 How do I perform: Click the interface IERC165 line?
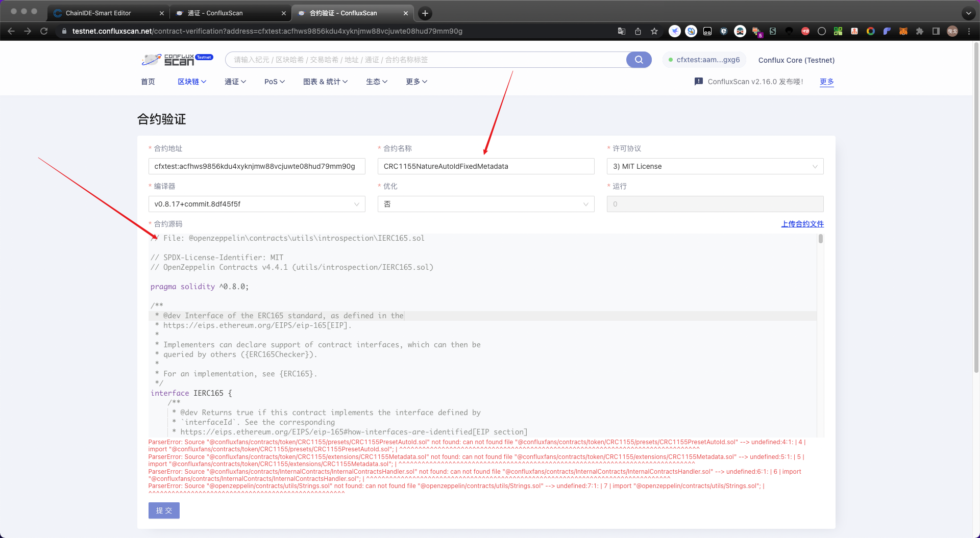[x=191, y=393]
